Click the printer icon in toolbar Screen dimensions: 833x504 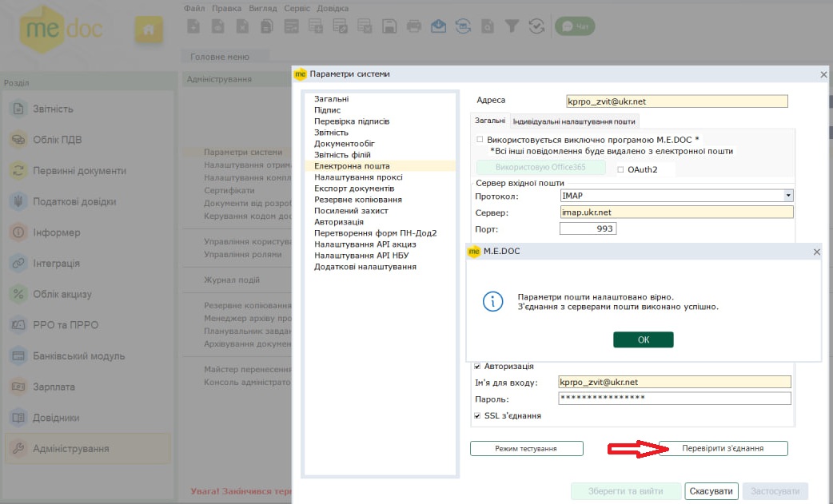pyautogui.click(x=413, y=26)
